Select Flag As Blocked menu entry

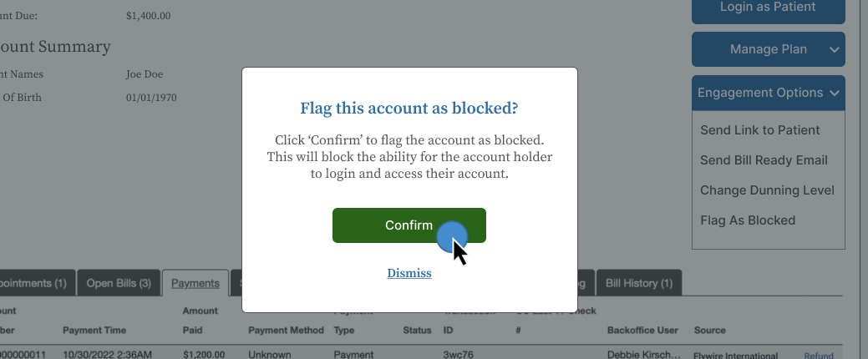[747, 220]
